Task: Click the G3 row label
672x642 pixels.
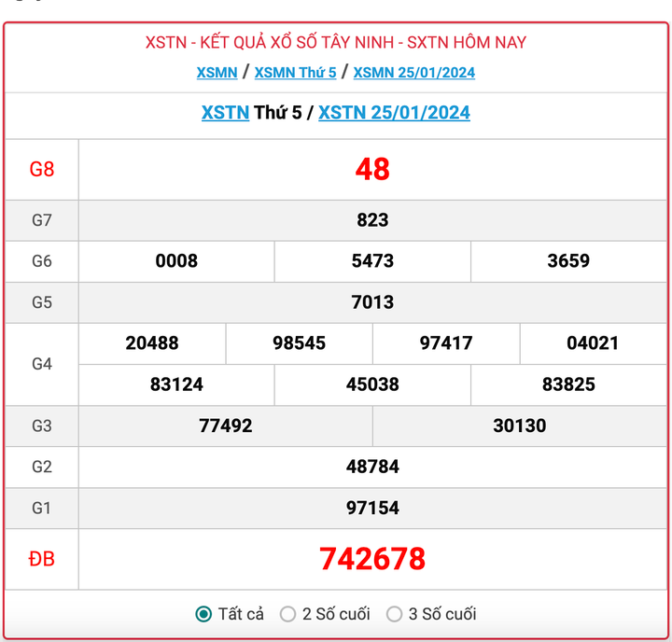Action: point(42,426)
